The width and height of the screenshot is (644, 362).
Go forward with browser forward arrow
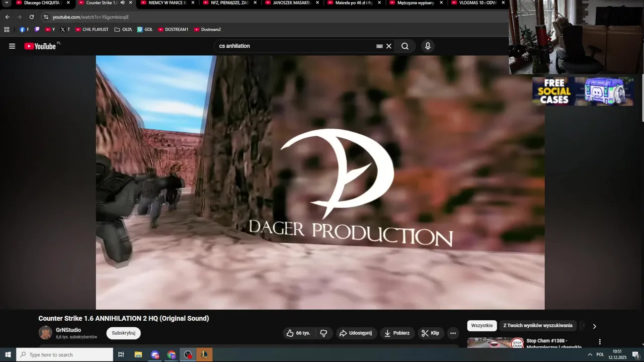(x=20, y=17)
